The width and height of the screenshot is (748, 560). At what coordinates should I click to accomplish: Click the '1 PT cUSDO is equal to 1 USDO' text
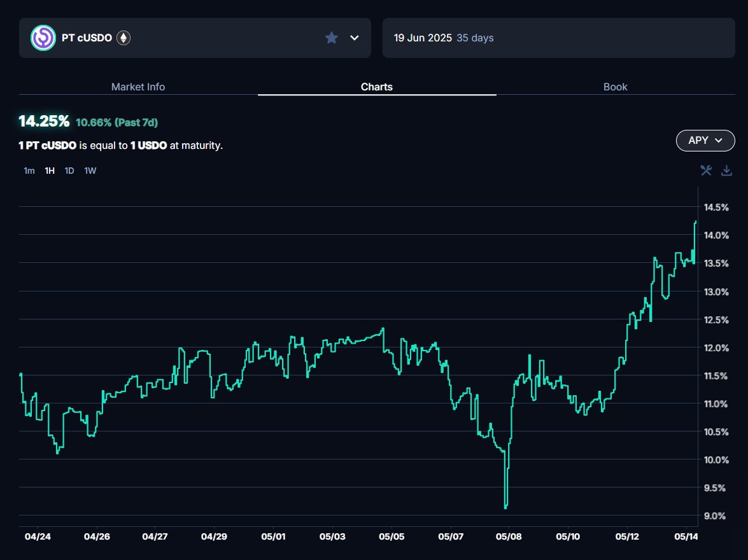(x=93, y=146)
